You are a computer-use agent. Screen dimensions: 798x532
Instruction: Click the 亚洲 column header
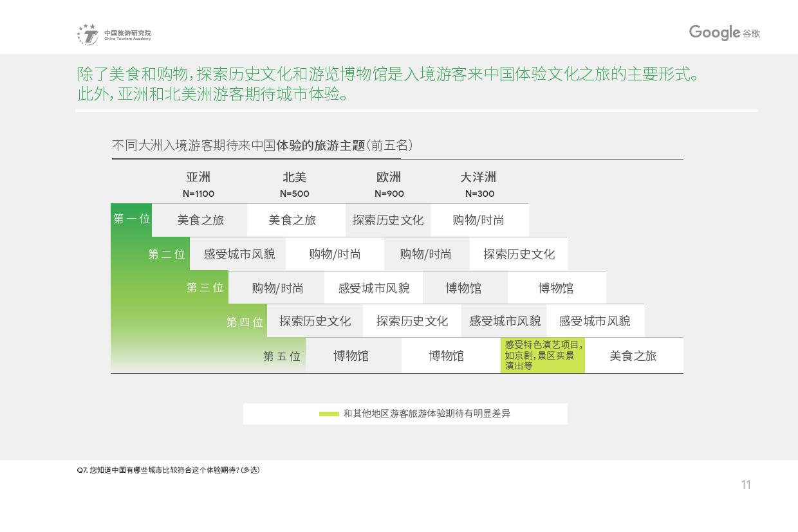coord(198,178)
